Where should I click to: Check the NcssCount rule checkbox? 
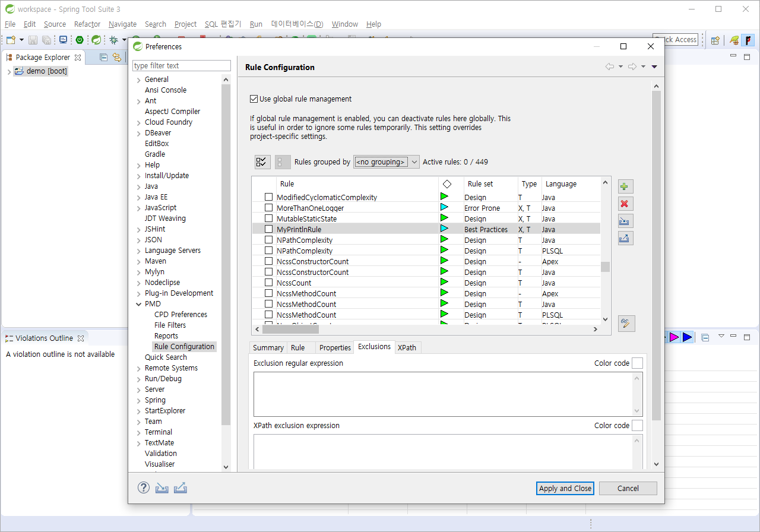pos(269,283)
